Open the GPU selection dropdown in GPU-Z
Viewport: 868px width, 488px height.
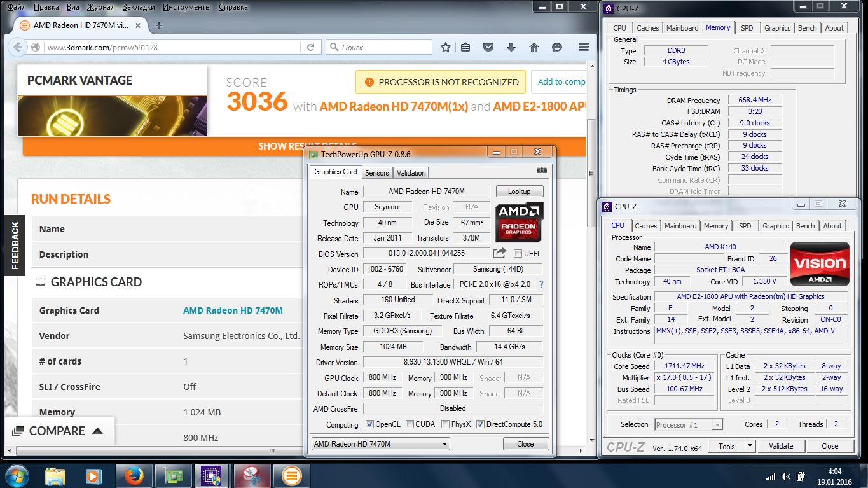click(380, 444)
